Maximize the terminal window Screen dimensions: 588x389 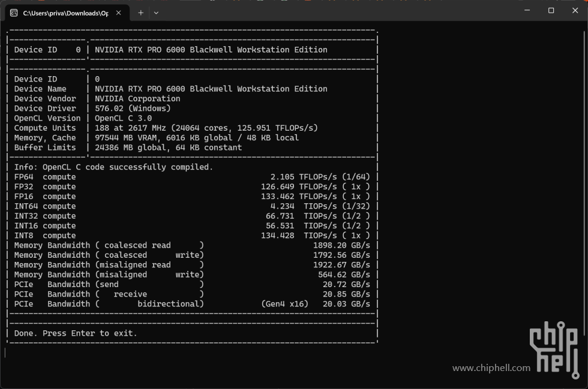pos(551,11)
